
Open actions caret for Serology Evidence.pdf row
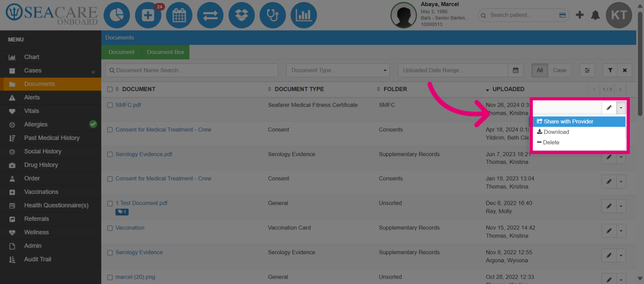coord(621,157)
